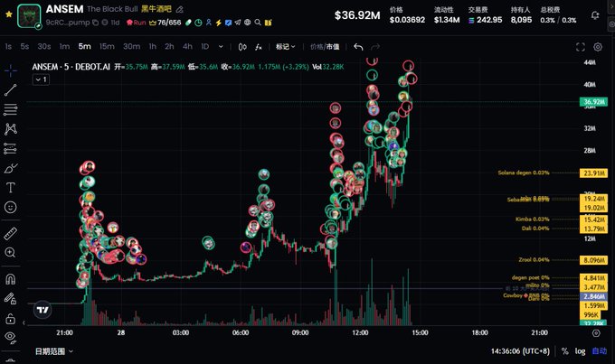Switch to the 30s timeframe
Viewport: 615px width, 364px height.
point(44,47)
